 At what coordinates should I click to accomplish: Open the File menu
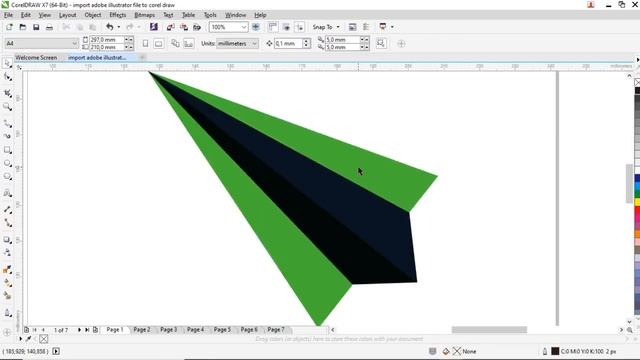(x=8, y=15)
